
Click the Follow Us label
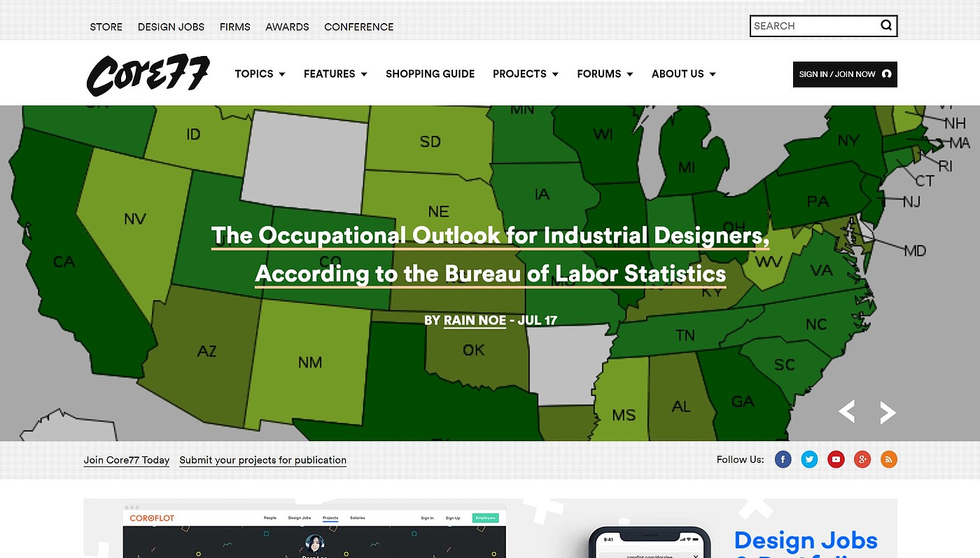coord(741,459)
